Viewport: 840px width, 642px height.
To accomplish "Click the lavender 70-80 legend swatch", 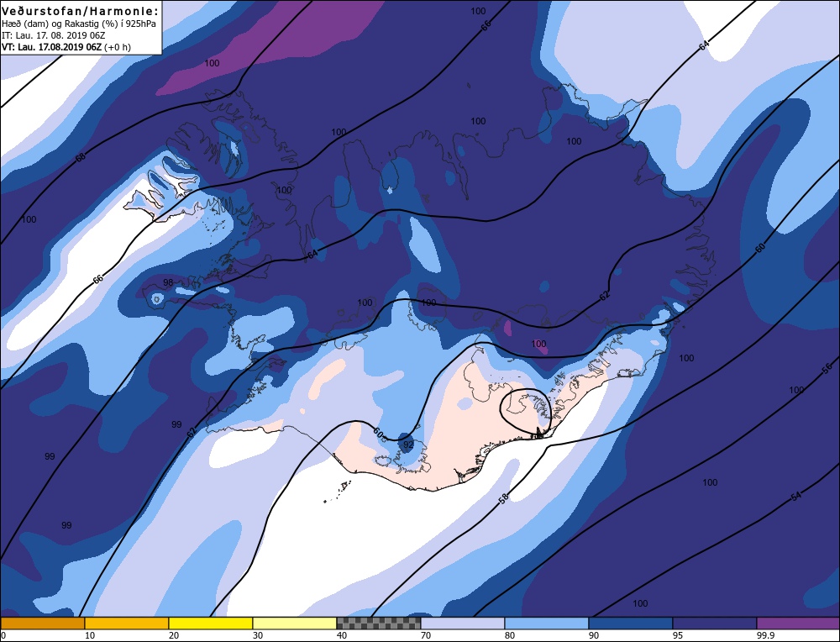I will (x=462, y=623).
